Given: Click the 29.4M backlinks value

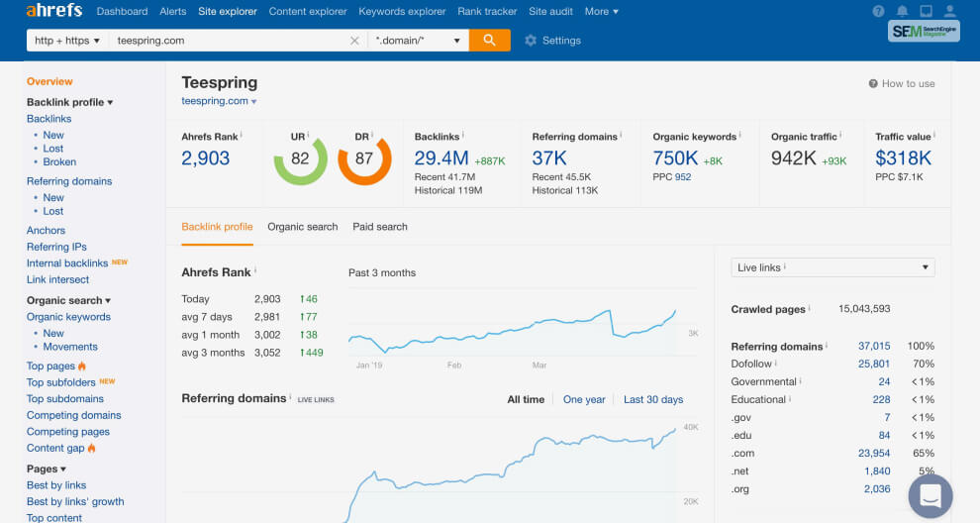Looking at the screenshot, I should click(x=441, y=158).
